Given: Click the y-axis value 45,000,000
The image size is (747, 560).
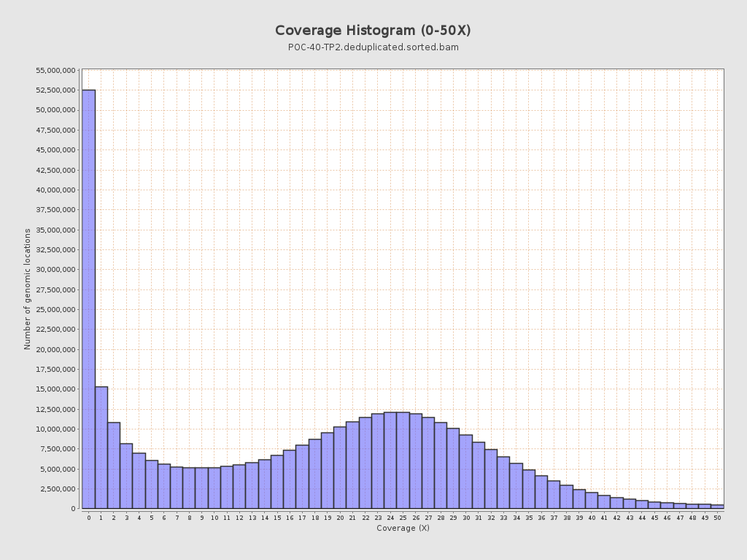Looking at the screenshot, I should 55,150.
